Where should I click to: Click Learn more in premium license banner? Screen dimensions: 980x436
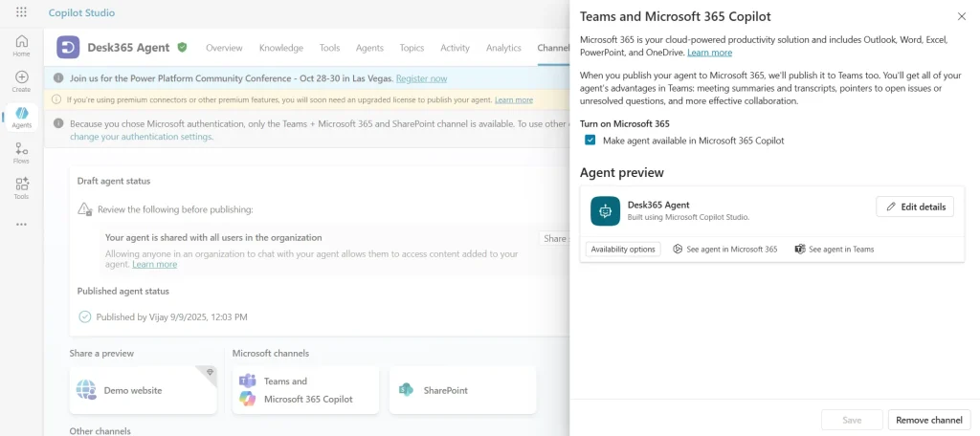tap(514, 99)
